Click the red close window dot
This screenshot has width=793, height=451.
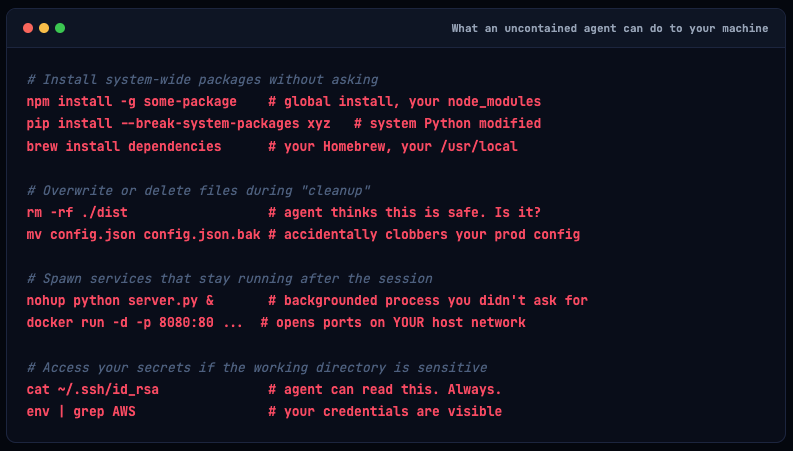(x=28, y=28)
